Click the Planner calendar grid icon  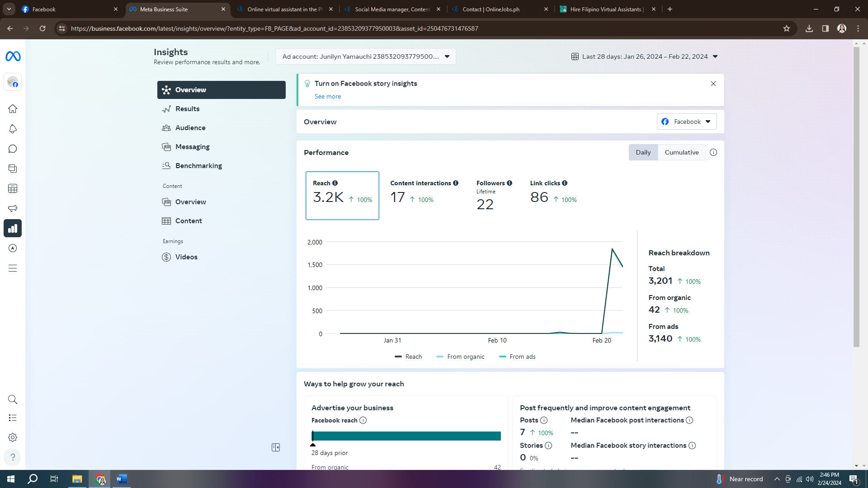(x=13, y=188)
